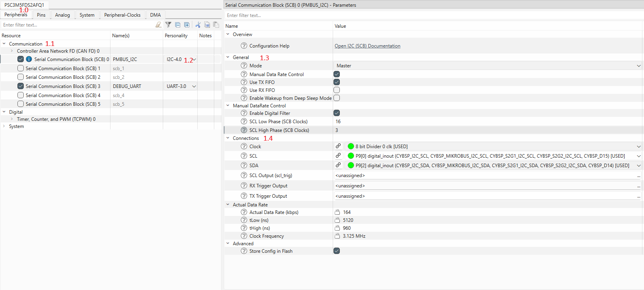This screenshot has width=644, height=290.
Task: Click the paste icon in resource toolbar
Action: pos(216,25)
